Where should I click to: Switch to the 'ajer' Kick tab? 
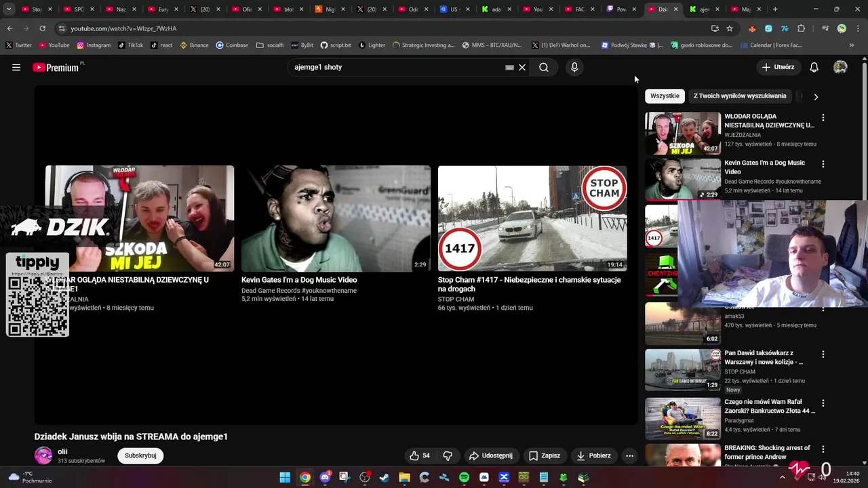703,9
